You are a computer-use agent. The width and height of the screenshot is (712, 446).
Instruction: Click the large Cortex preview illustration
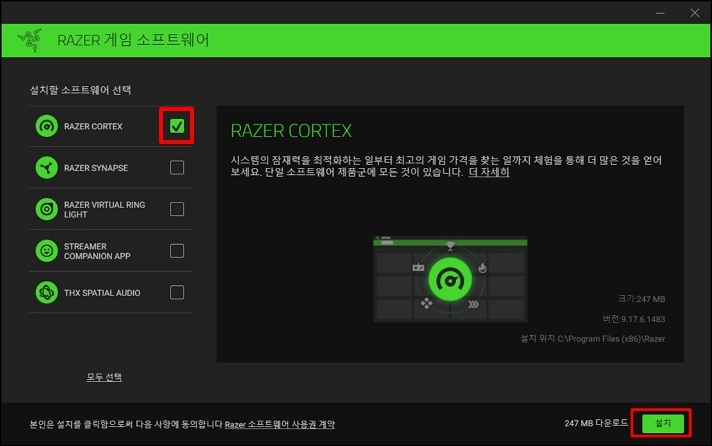[x=450, y=279]
